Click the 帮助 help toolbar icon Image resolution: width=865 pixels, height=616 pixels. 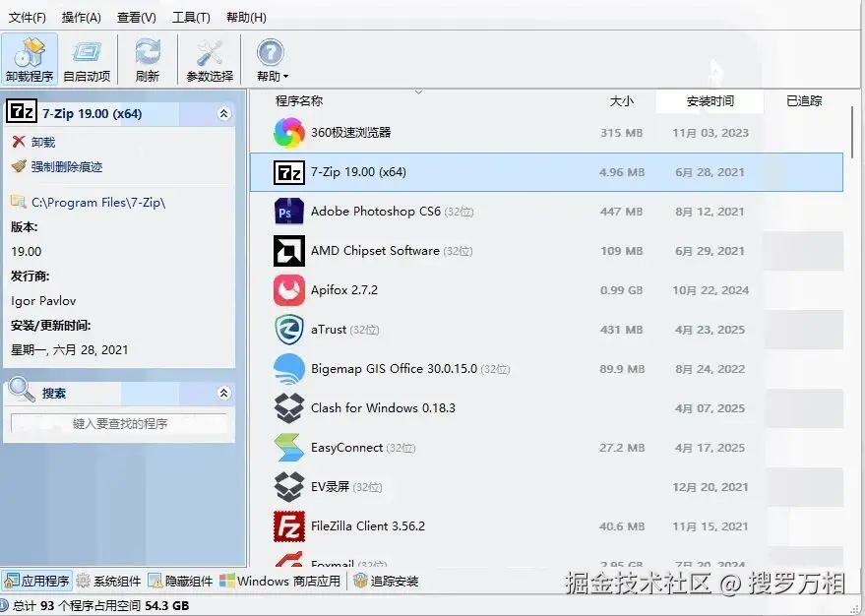coord(270,53)
